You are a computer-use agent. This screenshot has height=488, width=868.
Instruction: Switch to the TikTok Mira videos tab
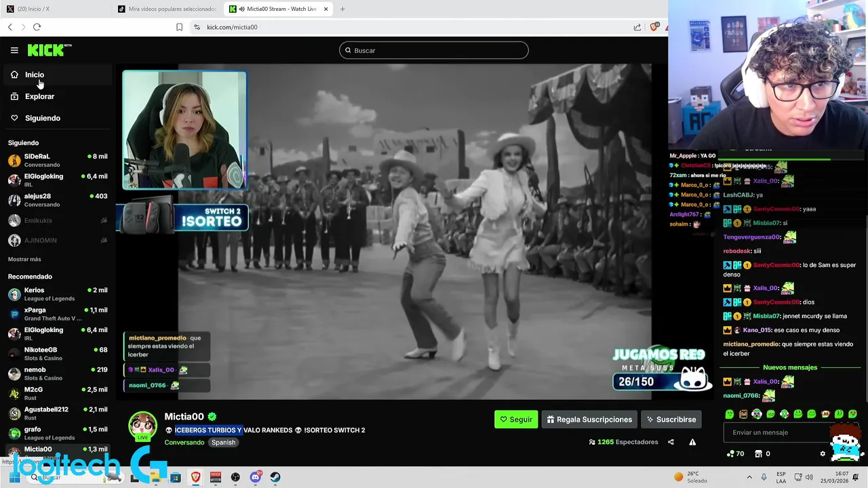[167, 9]
